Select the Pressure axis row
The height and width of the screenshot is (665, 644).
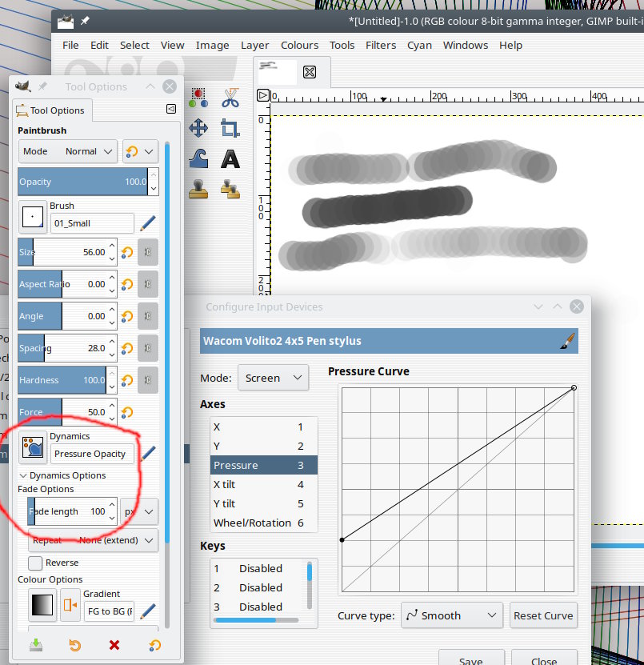pos(264,465)
